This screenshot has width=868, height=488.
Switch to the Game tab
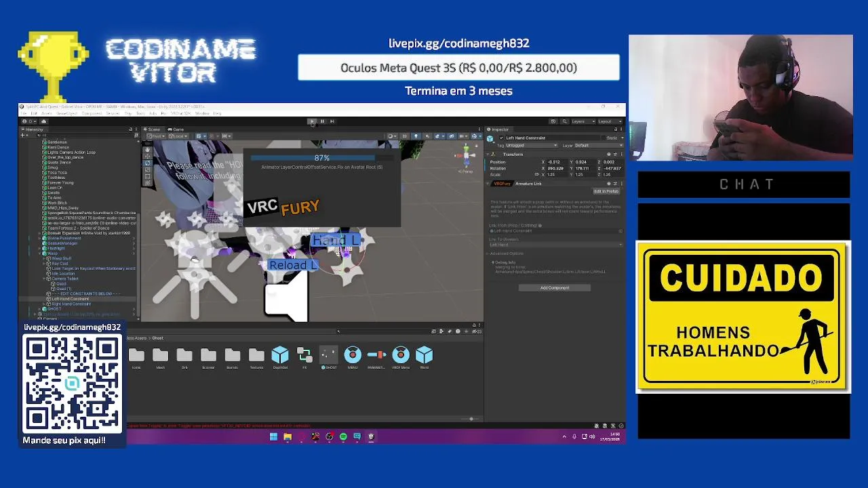(176, 129)
